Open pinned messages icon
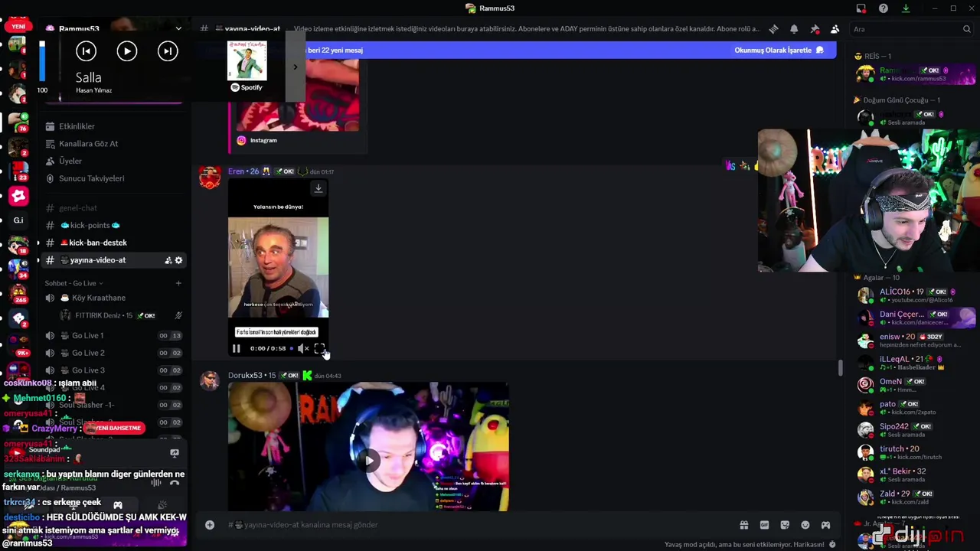The image size is (980, 551). coord(815,29)
